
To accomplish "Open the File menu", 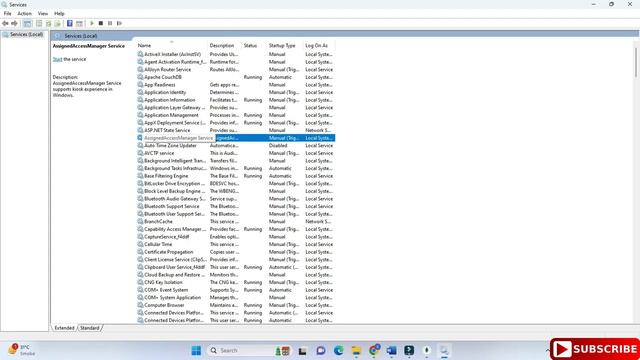I will click(x=7, y=13).
